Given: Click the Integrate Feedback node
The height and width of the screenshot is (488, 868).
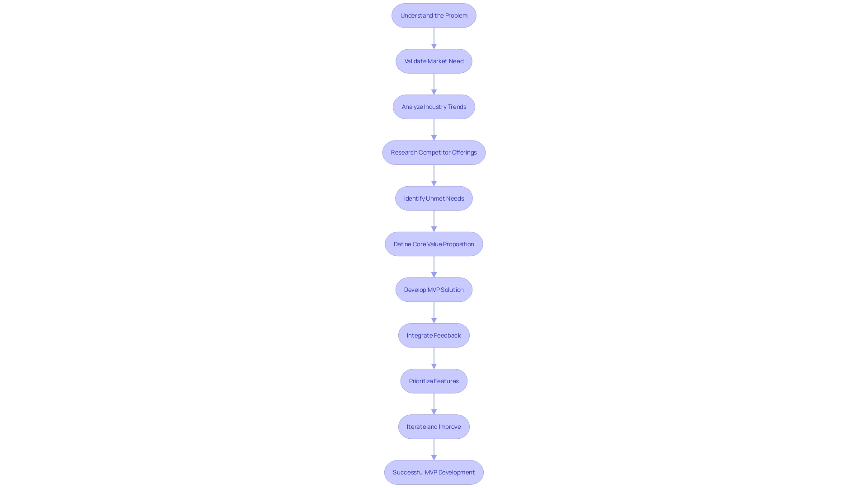Looking at the screenshot, I should click(434, 335).
